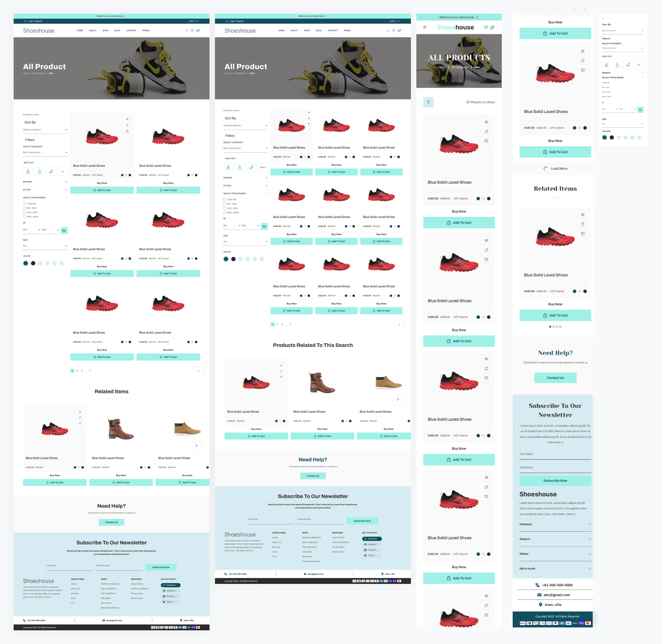
Task: Open the shopping cart icon in the header
Action: click(x=198, y=30)
